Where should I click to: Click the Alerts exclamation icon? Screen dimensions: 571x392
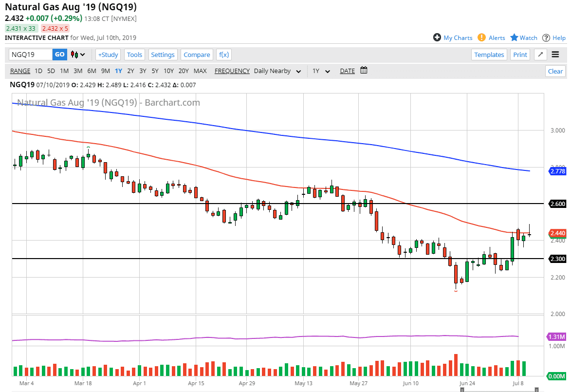481,37
